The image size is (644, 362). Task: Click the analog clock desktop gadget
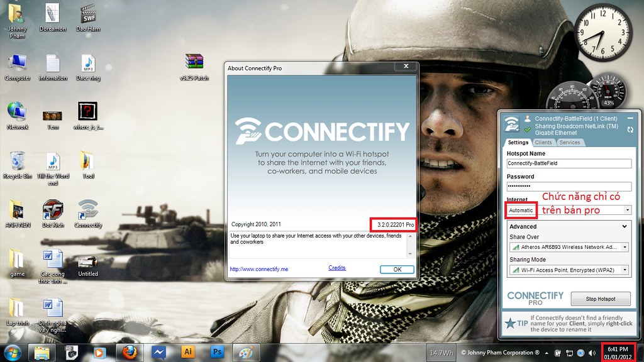pos(602,33)
